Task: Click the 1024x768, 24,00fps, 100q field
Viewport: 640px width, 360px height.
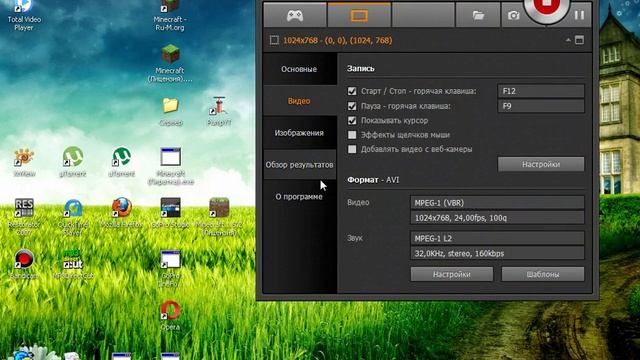Action: coord(497,218)
